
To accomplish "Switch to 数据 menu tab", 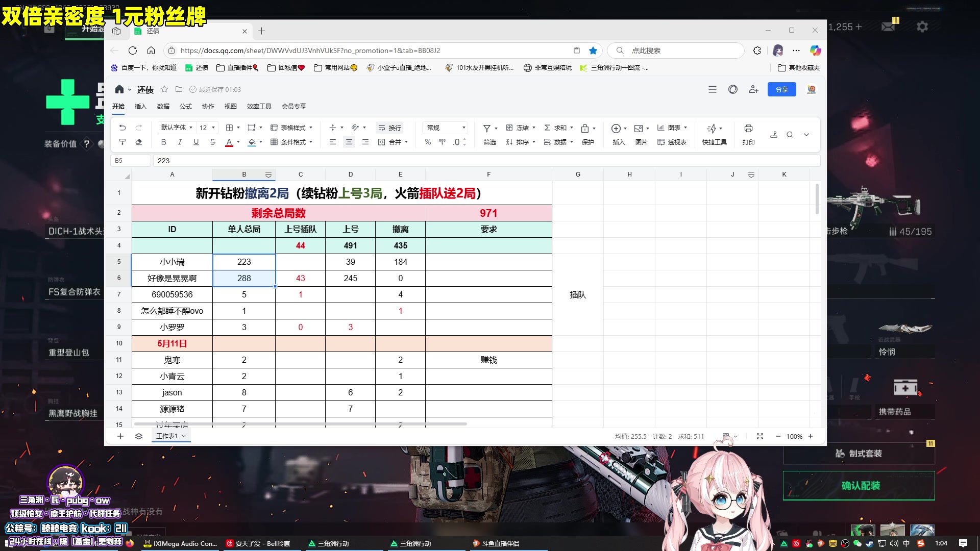I will click(163, 106).
